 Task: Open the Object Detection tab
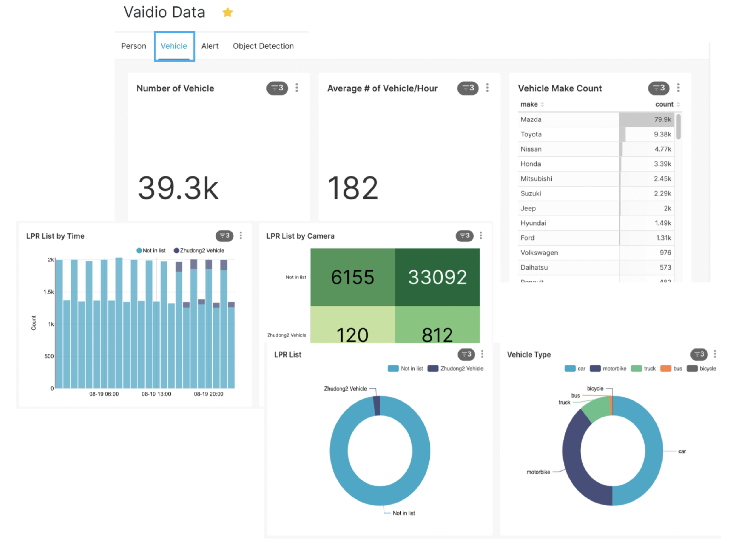pos(263,46)
